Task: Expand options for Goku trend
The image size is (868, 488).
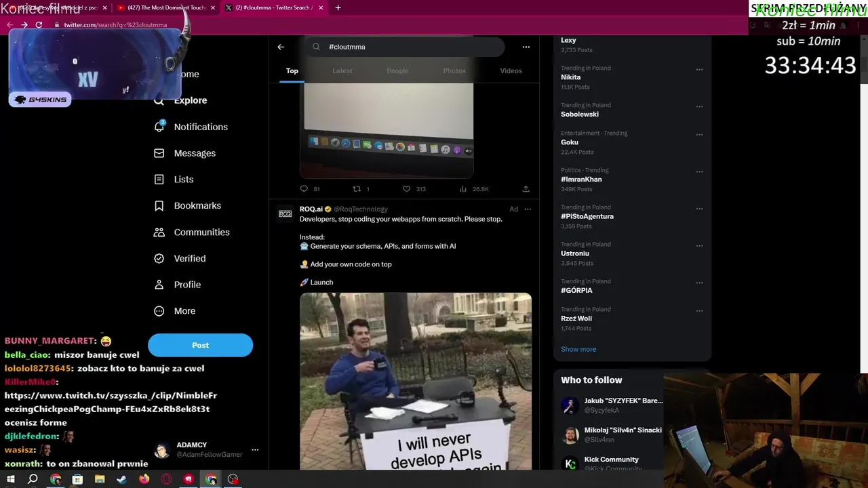Action: point(699,134)
